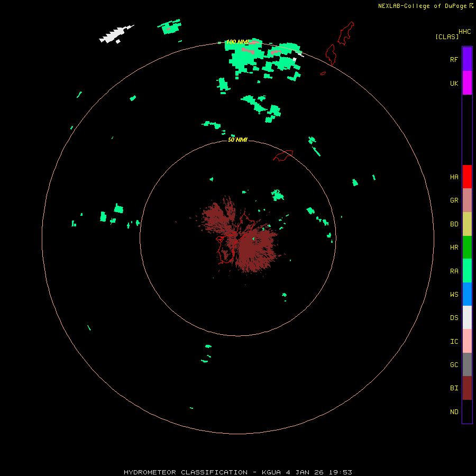Screen dimensions: 476x476
Task: Click the WS blue legend swatch
Action: click(467, 294)
